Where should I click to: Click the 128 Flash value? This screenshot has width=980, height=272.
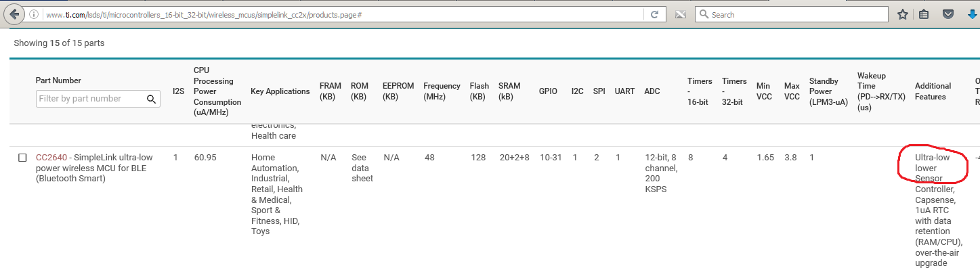(478, 158)
